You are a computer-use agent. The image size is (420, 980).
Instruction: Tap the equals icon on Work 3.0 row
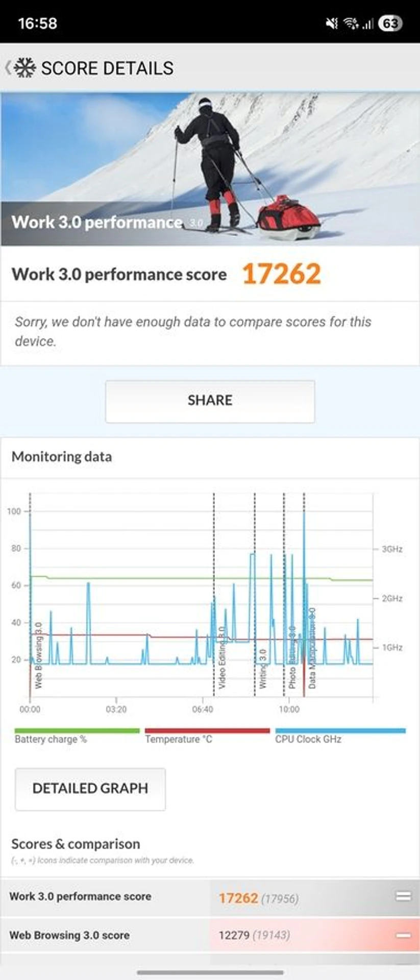pyautogui.click(x=403, y=896)
